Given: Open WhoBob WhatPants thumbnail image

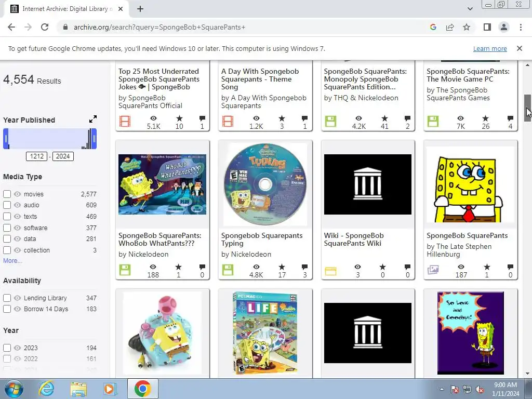Looking at the screenshot, I should [x=162, y=184].
